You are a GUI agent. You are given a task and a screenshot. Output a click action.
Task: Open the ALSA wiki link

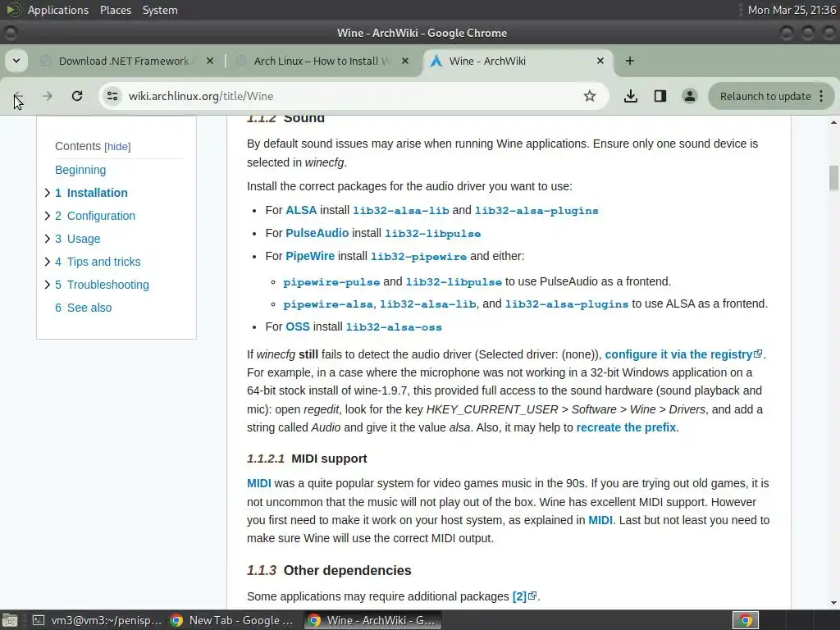coord(301,210)
